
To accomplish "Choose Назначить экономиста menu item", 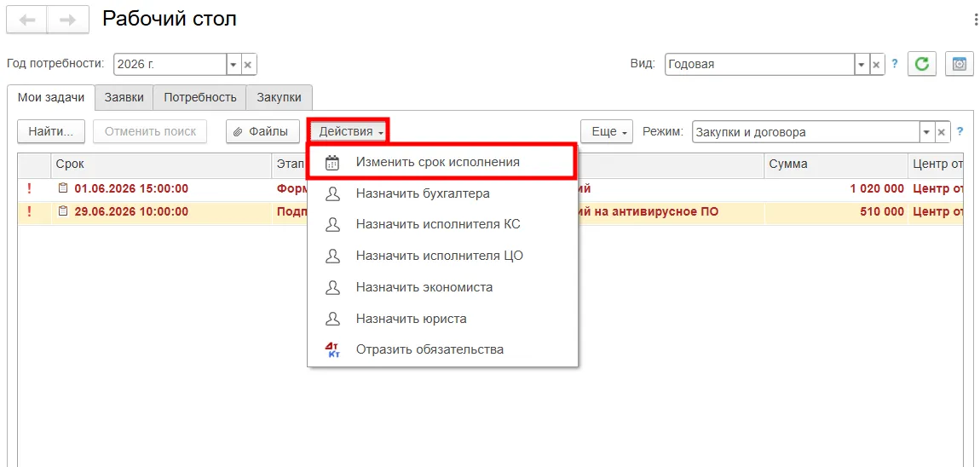I will point(442,287).
